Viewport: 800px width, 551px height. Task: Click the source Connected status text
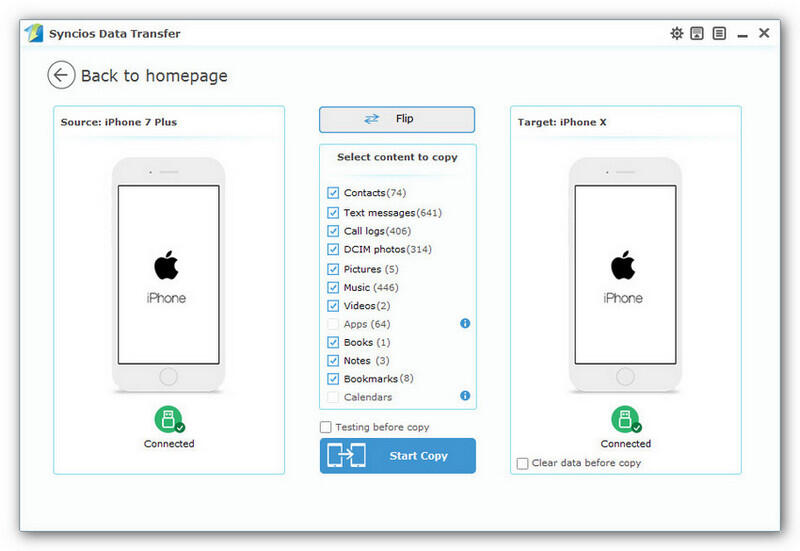coord(169,444)
